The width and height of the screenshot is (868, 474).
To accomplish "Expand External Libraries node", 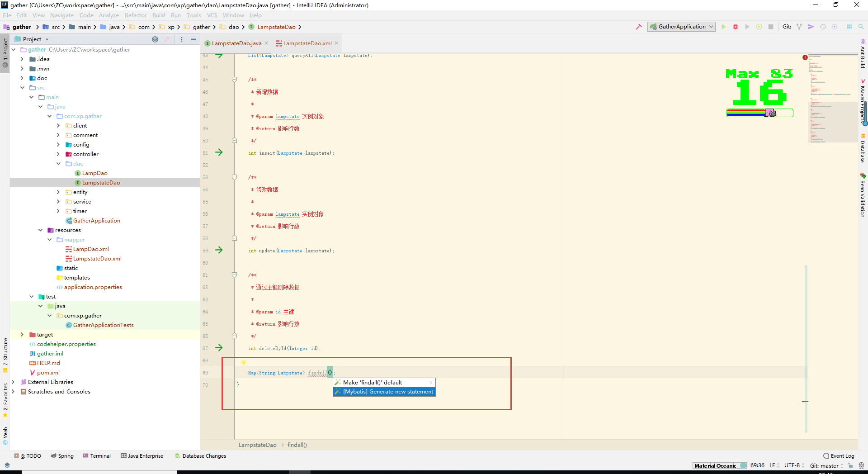I will (13, 382).
